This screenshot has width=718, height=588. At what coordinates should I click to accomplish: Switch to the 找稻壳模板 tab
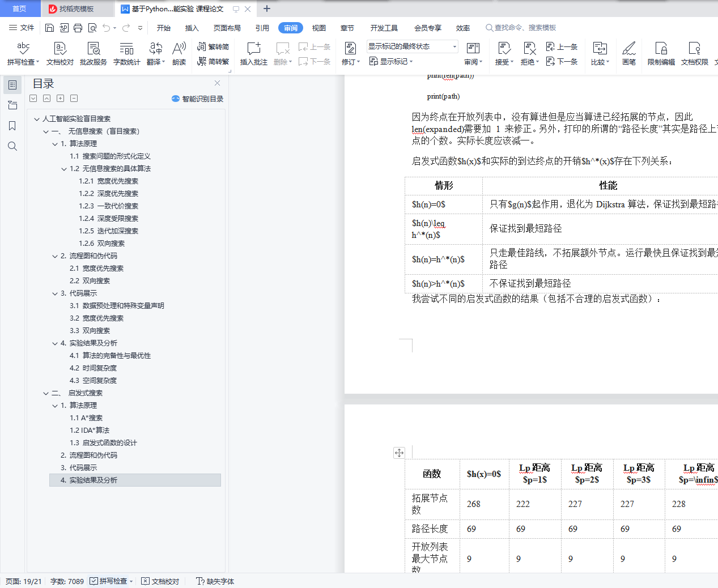77,8
